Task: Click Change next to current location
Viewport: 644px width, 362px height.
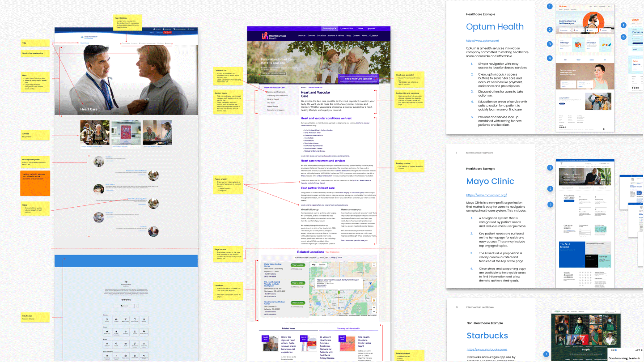Action: pyautogui.click(x=333, y=258)
